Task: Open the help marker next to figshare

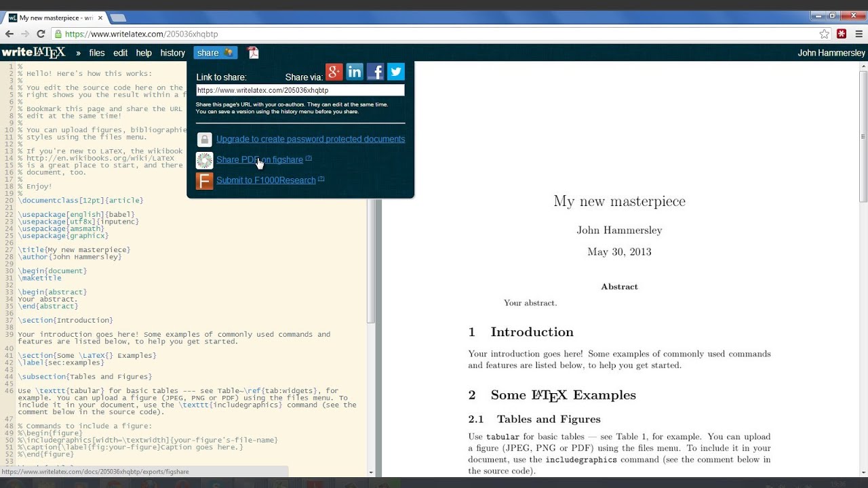Action: (309, 159)
